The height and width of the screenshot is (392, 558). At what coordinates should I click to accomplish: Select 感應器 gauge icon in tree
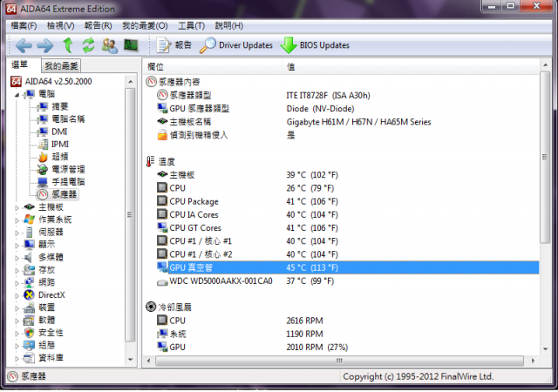(x=43, y=194)
